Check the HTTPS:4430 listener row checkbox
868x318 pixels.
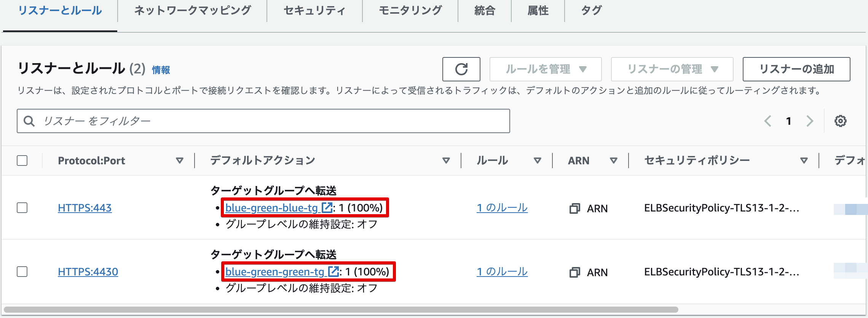click(x=22, y=272)
